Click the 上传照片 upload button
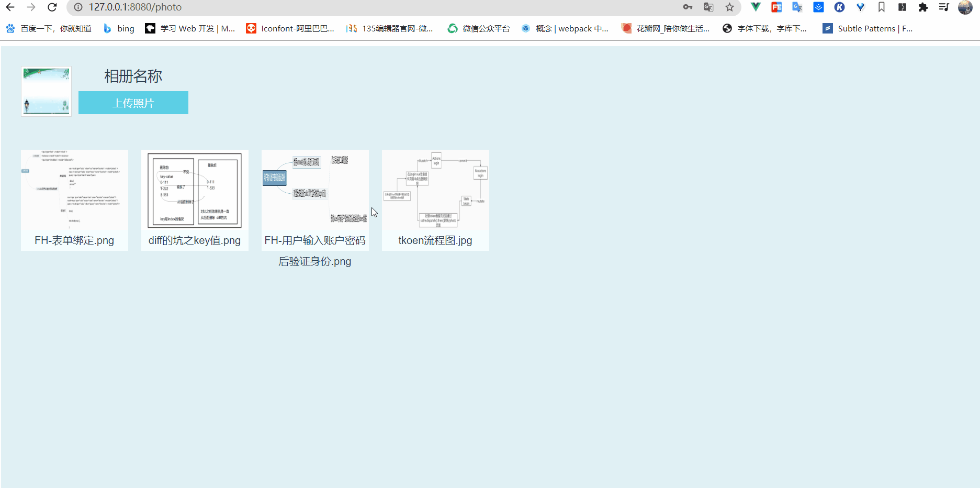The image size is (980, 488). (133, 103)
